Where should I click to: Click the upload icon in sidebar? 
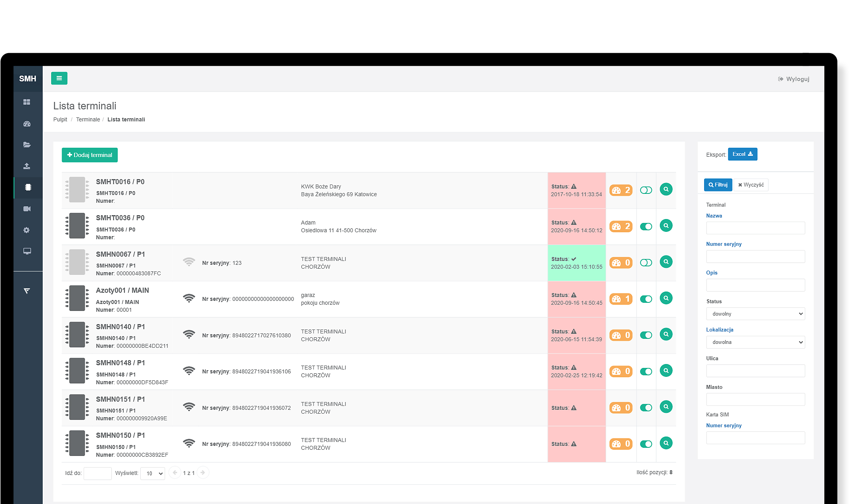point(27,166)
